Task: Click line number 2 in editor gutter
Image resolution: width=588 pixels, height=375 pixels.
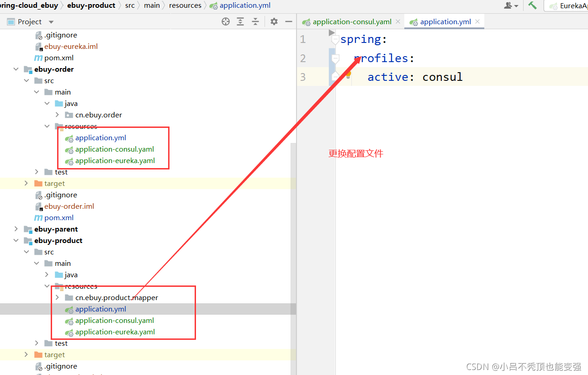Action: coord(303,58)
